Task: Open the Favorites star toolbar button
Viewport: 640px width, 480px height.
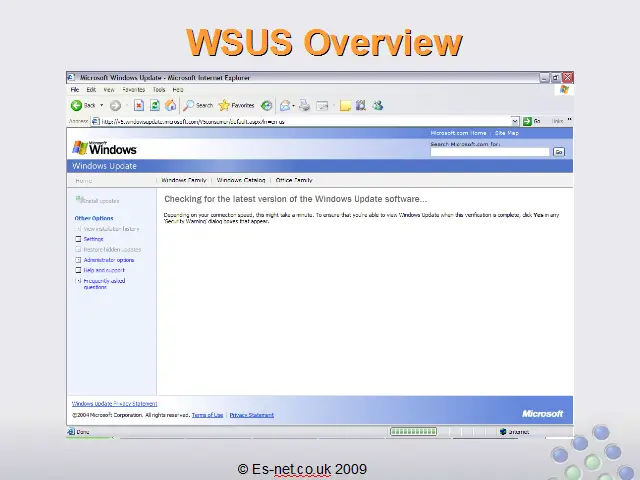Action: [x=236, y=106]
